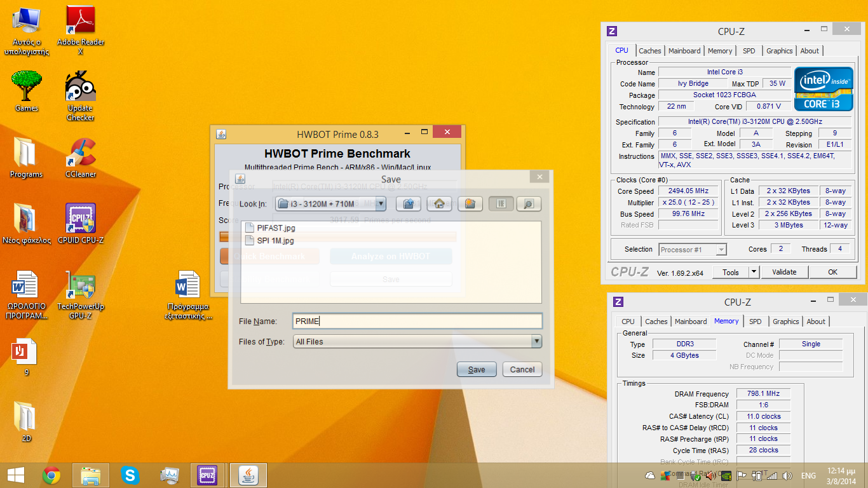Screen dimensions: 868x488
Task: Open Adobe Reader X desktop shortcut
Action: click(81, 30)
